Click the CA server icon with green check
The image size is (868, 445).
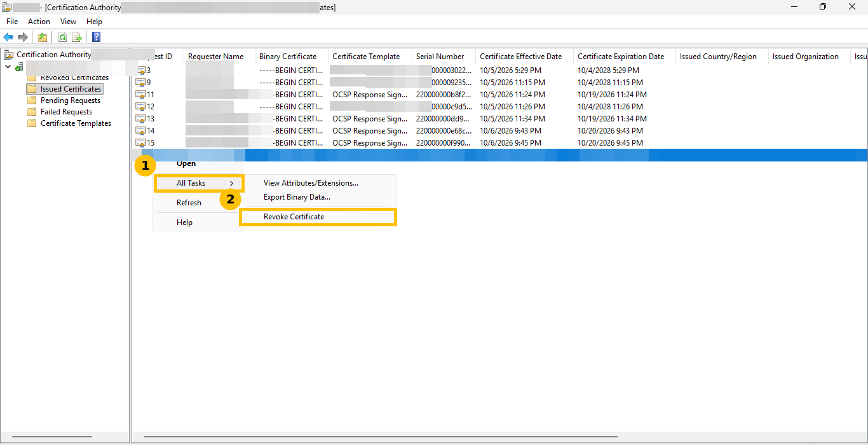(20, 66)
